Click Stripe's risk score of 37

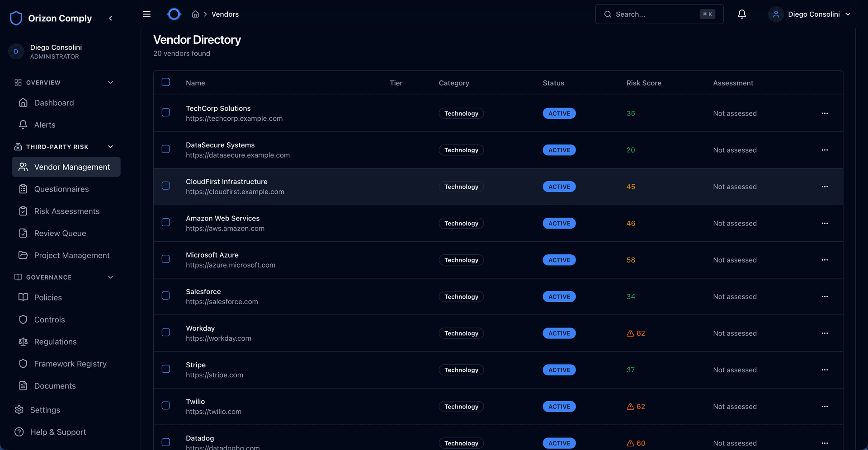coord(631,370)
